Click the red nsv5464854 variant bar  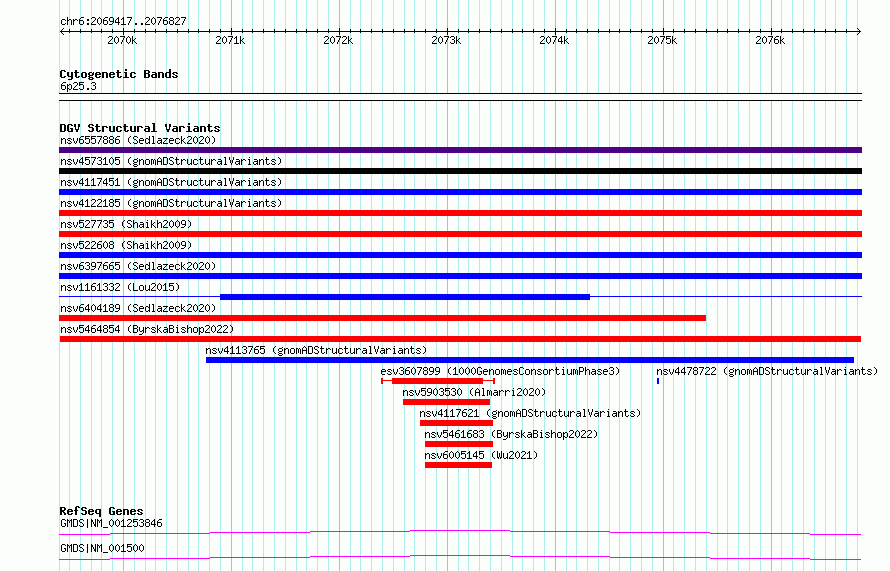[460, 339]
